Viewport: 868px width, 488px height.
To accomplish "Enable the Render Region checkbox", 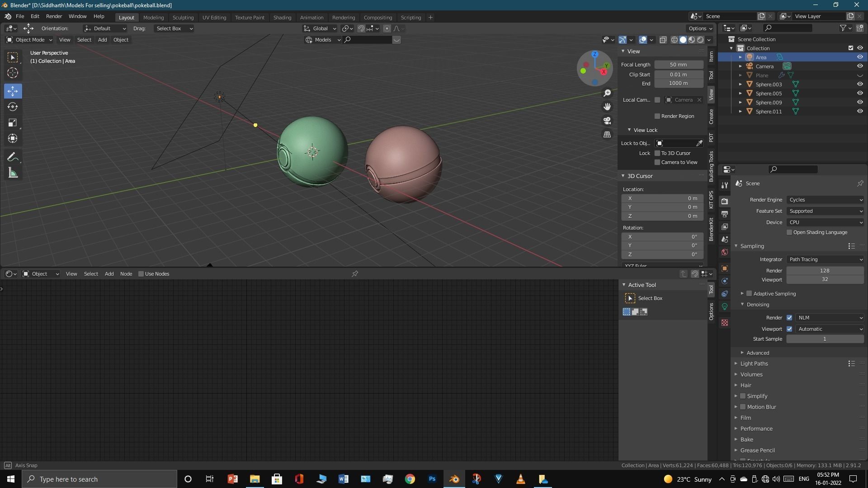I will pyautogui.click(x=657, y=116).
